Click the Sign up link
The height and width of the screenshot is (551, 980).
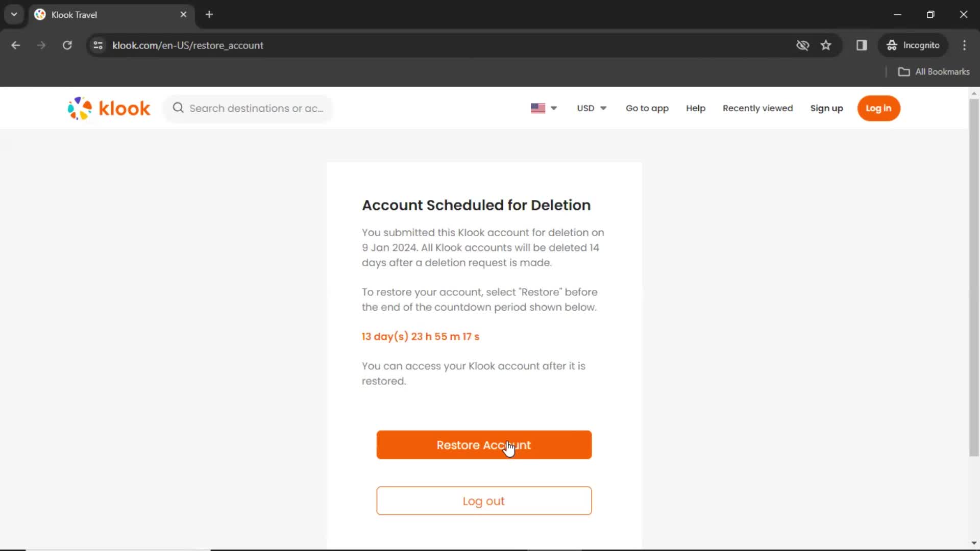pos(826,108)
